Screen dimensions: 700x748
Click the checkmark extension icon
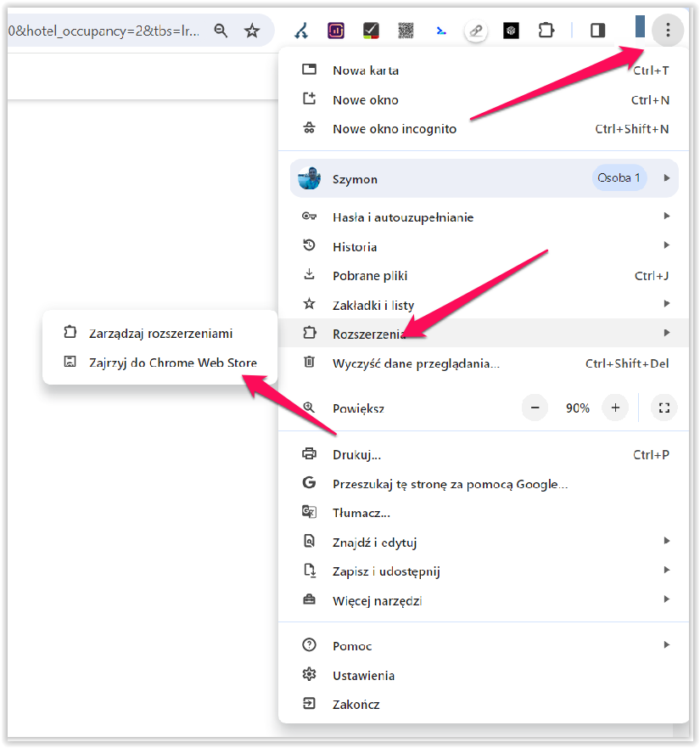click(x=371, y=31)
